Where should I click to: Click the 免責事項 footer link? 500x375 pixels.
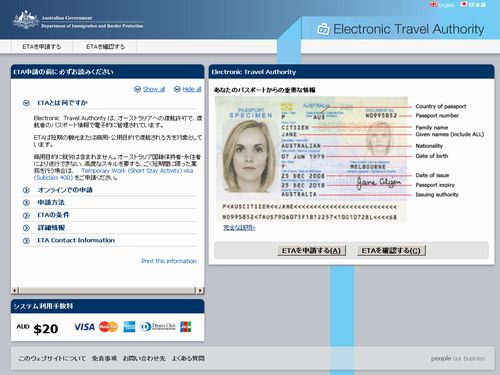tap(104, 358)
